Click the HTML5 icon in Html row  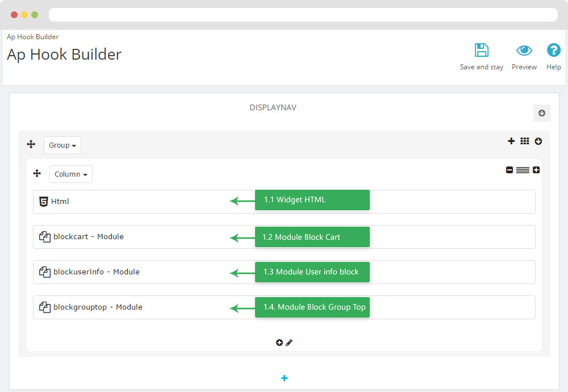coord(44,202)
